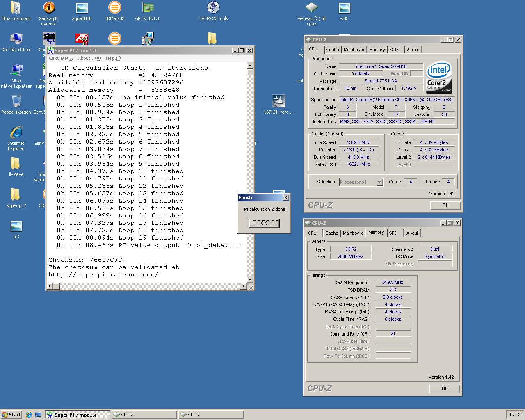This screenshot has width=525, height=420.
Task: Open the pi3 image icon
Action: tap(16, 229)
